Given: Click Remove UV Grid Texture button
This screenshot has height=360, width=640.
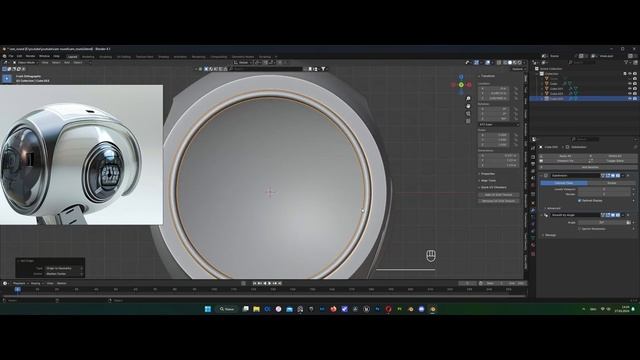Looking at the screenshot, I should pyautogui.click(x=499, y=201).
